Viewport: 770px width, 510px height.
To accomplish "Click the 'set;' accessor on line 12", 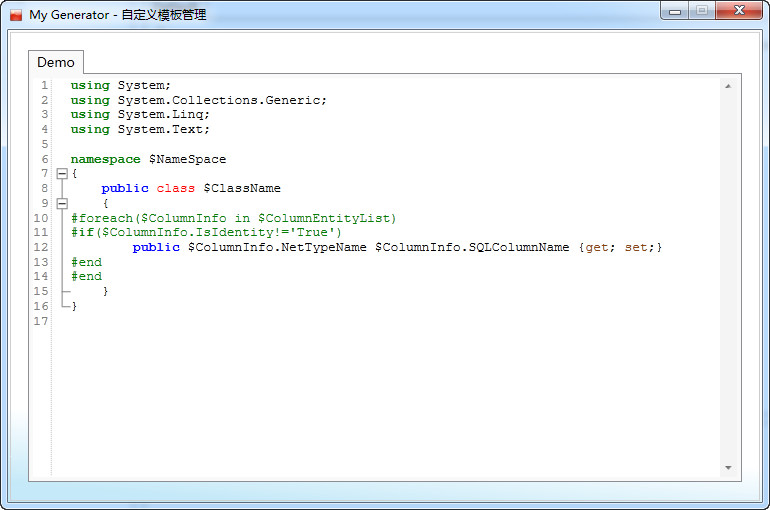I will coord(639,247).
